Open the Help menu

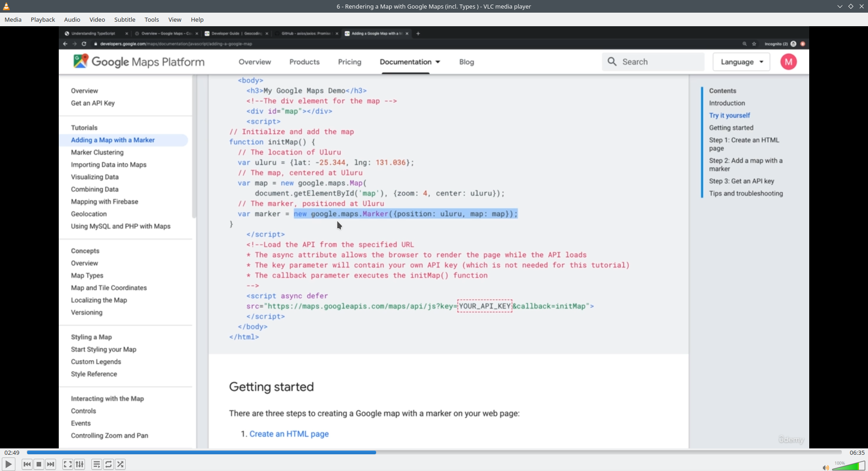pyautogui.click(x=197, y=19)
